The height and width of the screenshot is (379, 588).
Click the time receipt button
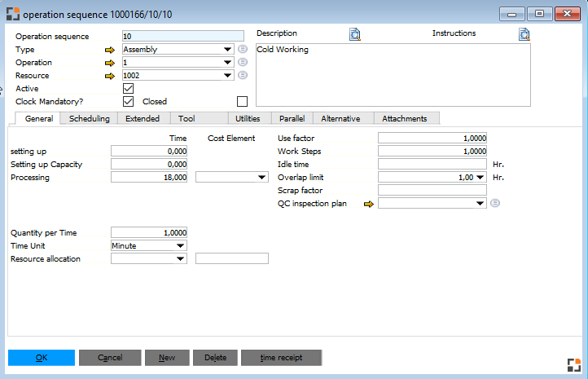[x=281, y=358]
